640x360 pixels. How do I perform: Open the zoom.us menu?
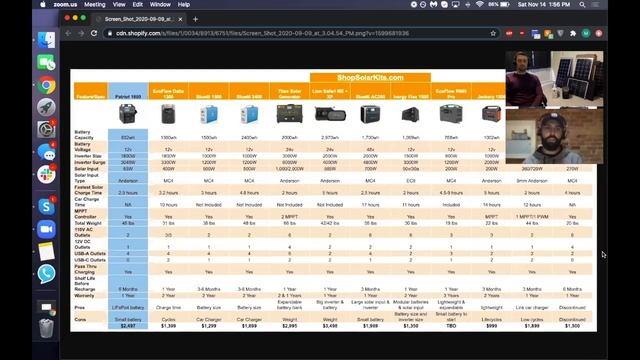(65, 4)
